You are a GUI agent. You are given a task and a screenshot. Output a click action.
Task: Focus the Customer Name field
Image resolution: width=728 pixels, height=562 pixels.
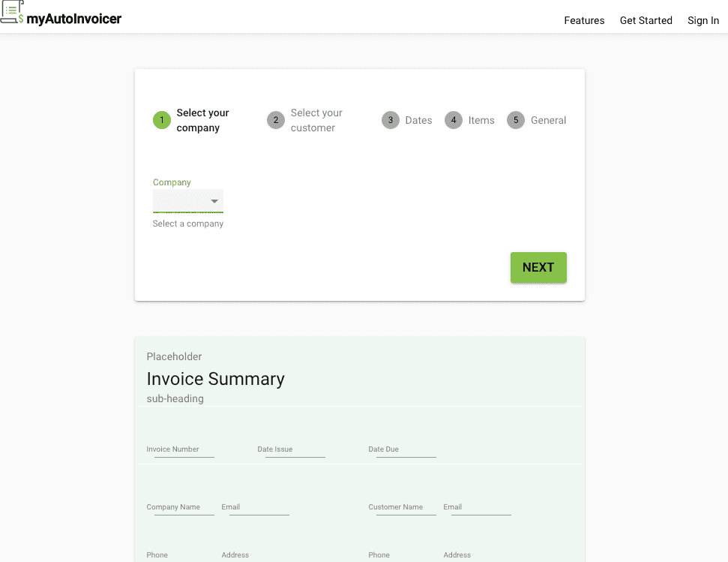(403, 507)
